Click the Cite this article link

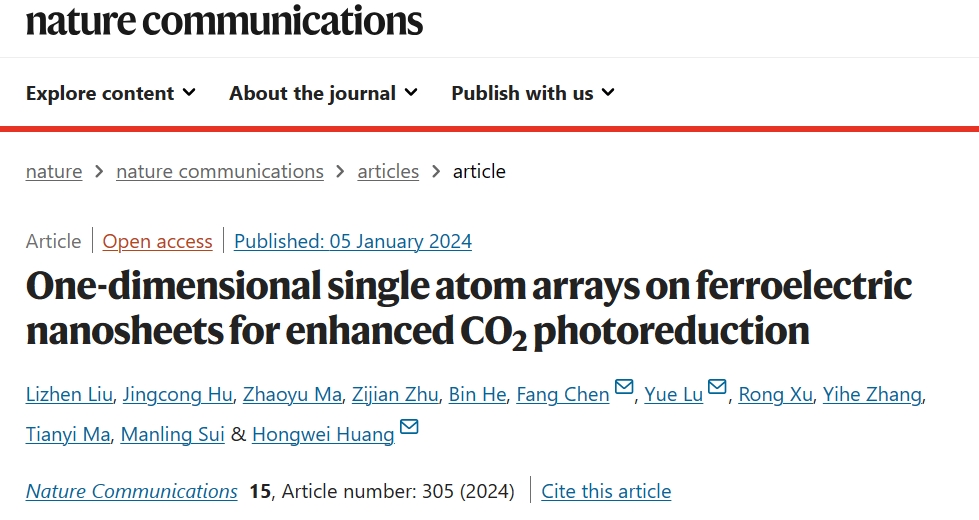[606, 491]
